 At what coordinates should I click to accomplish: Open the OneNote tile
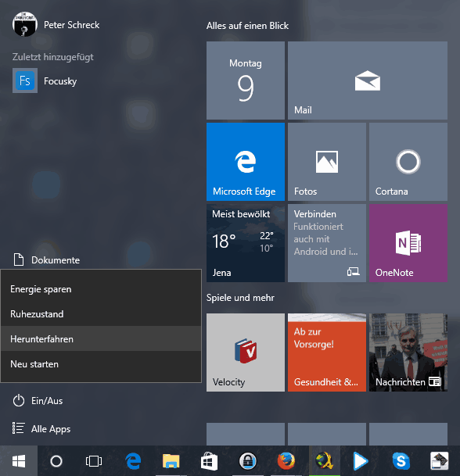pos(408,243)
